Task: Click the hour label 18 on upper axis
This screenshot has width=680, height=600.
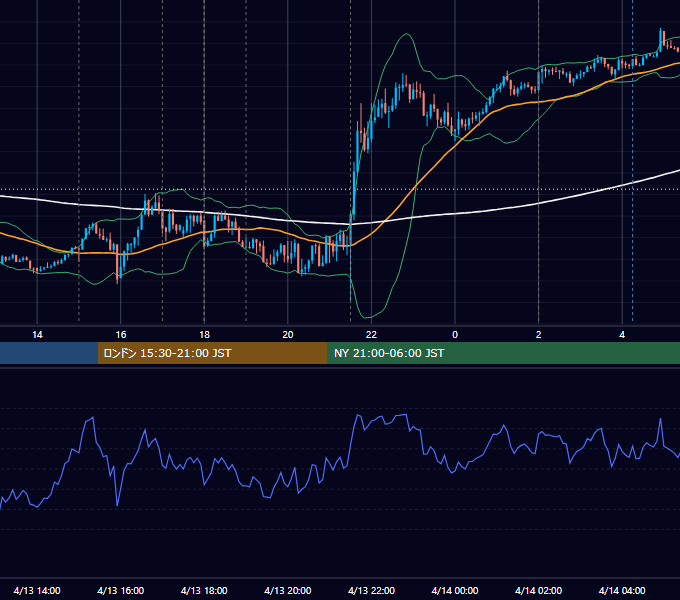Action: point(204,335)
